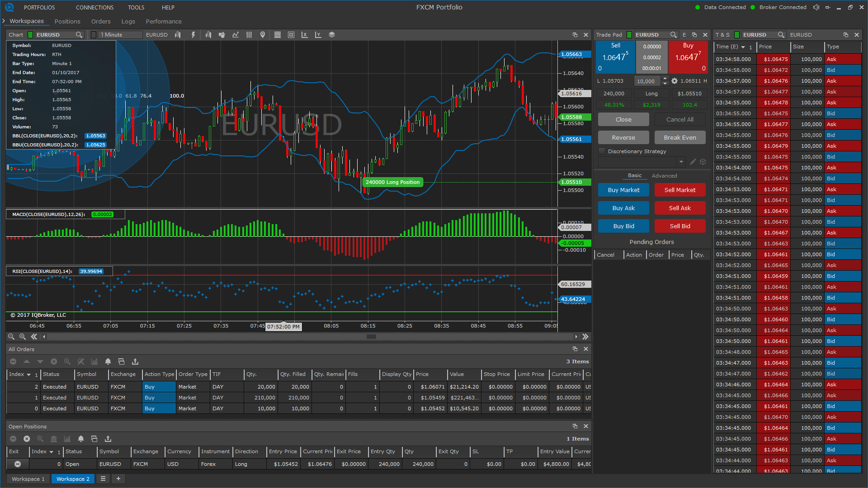Screen dimensions: 868x488
Task: Click the Buy Ask button
Action: (x=623, y=208)
